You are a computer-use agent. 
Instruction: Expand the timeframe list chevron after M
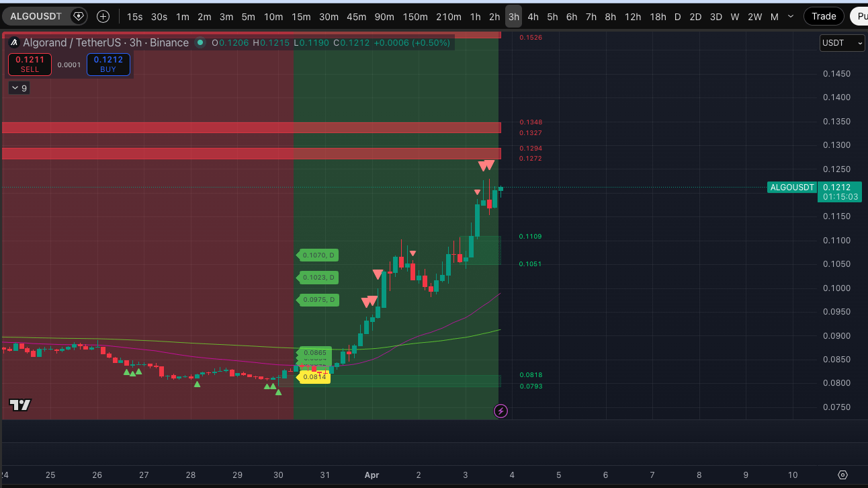pyautogui.click(x=791, y=17)
